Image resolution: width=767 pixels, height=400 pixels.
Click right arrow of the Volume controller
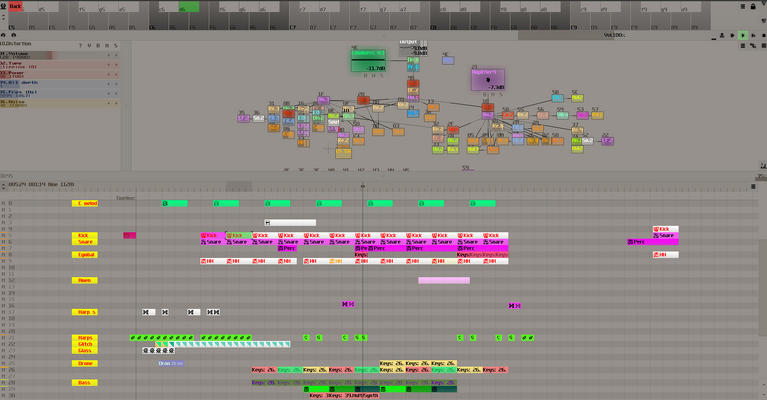coord(116,55)
